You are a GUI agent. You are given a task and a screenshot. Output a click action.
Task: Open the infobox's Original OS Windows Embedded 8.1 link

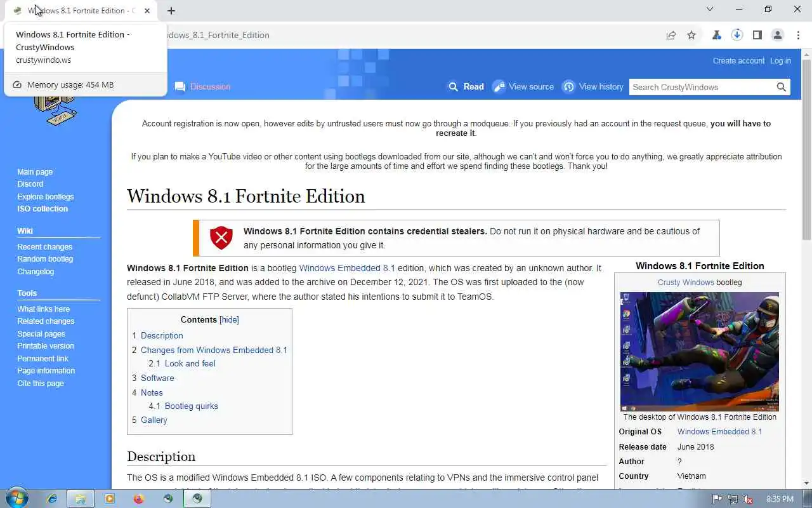(719, 432)
